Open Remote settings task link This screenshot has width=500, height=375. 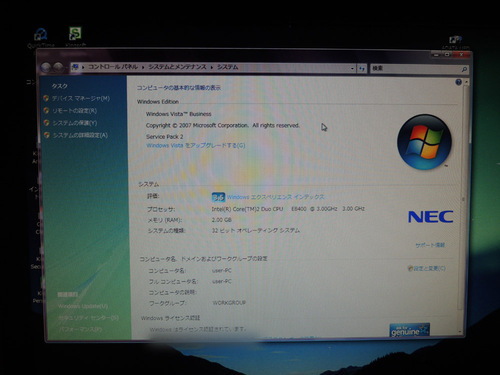[74, 111]
